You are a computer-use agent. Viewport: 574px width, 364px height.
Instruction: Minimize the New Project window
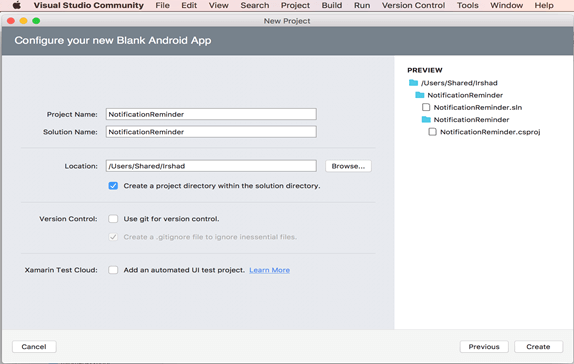click(x=23, y=21)
